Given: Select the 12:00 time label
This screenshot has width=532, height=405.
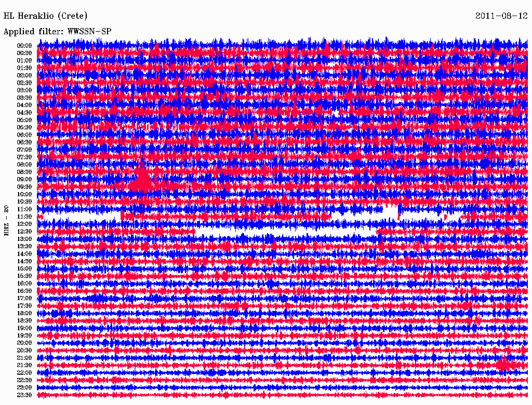Looking at the screenshot, I should coord(24,224).
